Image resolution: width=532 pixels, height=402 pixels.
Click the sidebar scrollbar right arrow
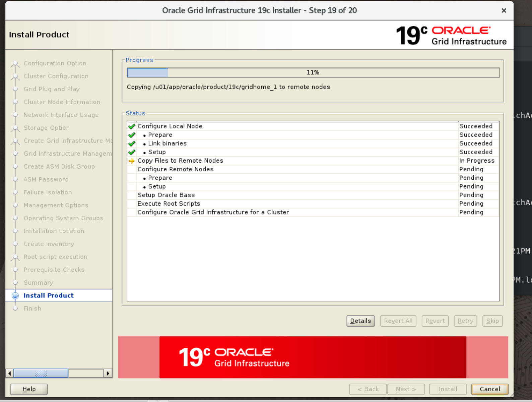pyautogui.click(x=108, y=373)
